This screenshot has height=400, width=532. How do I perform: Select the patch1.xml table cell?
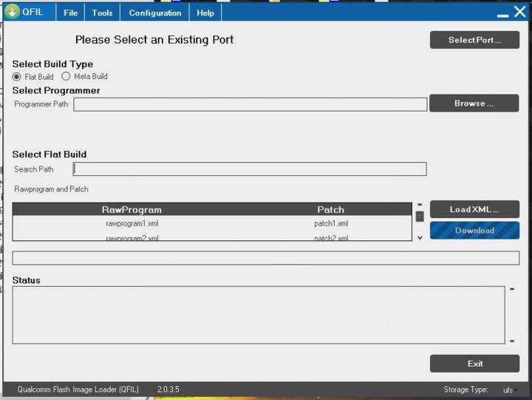tap(331, 223)
